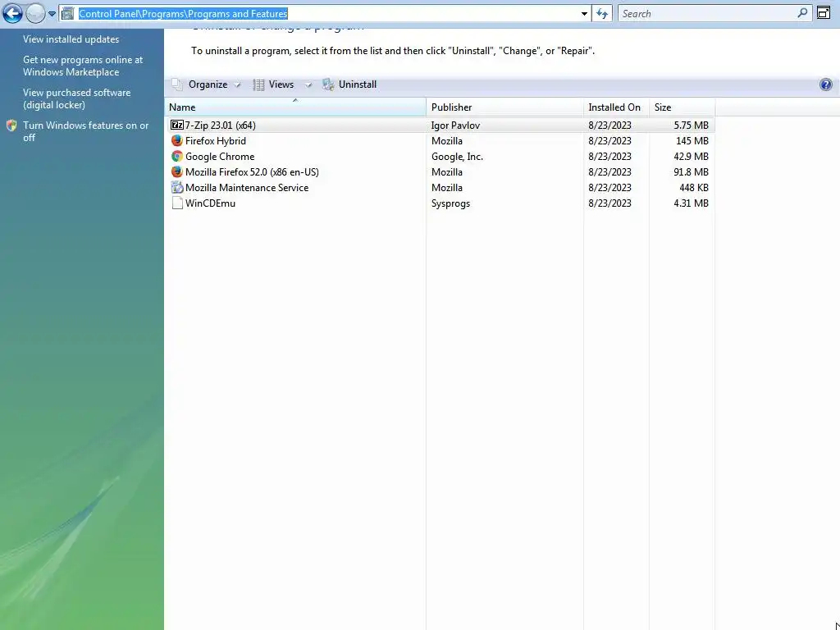Viewport: 840px width, 630px height.
Task: Expand the Views dropdown arrow
Action: (x=308, y=84)
